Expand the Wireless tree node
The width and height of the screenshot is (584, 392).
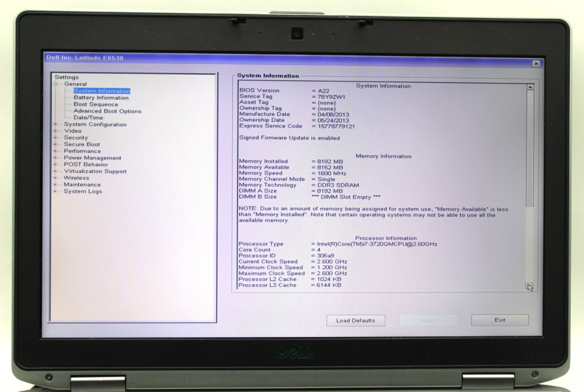click(56, 178)
